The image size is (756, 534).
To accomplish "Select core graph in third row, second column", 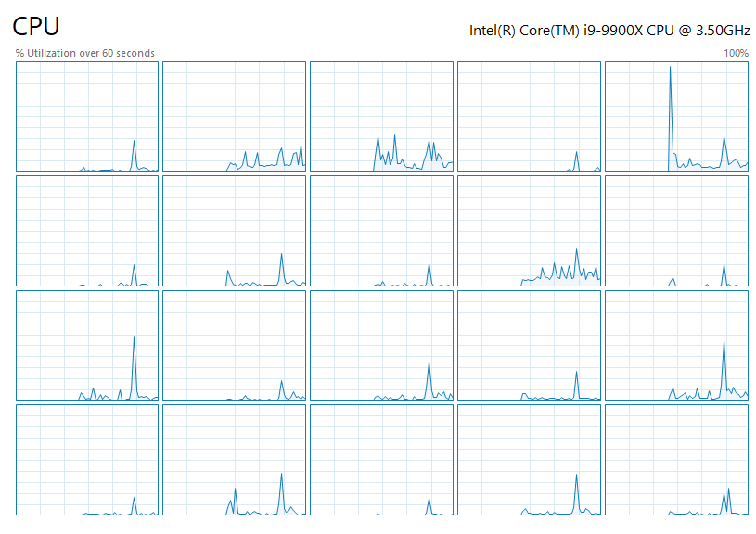I will click(235, 346).
